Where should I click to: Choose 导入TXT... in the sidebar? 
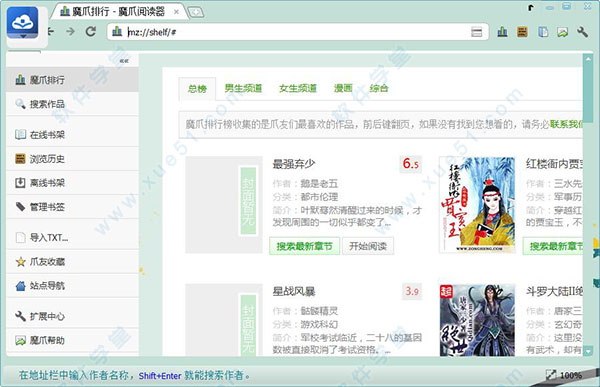(x=72, y=238)
